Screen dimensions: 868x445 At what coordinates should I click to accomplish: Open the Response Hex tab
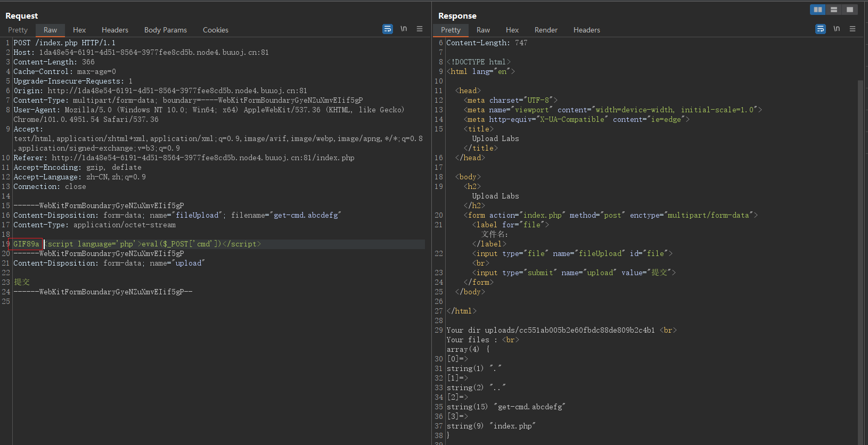(512, 30)
